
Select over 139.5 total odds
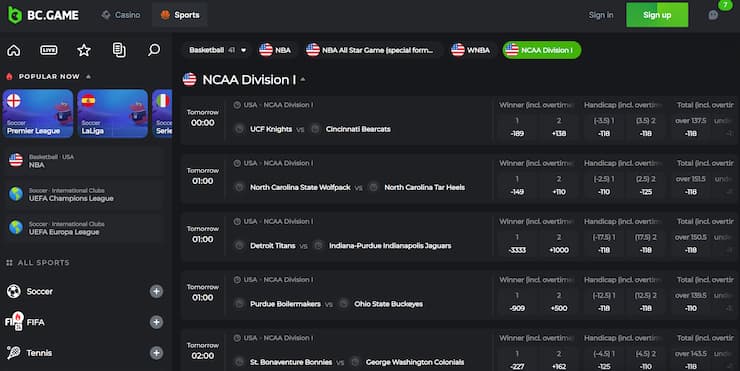point(691,302)
